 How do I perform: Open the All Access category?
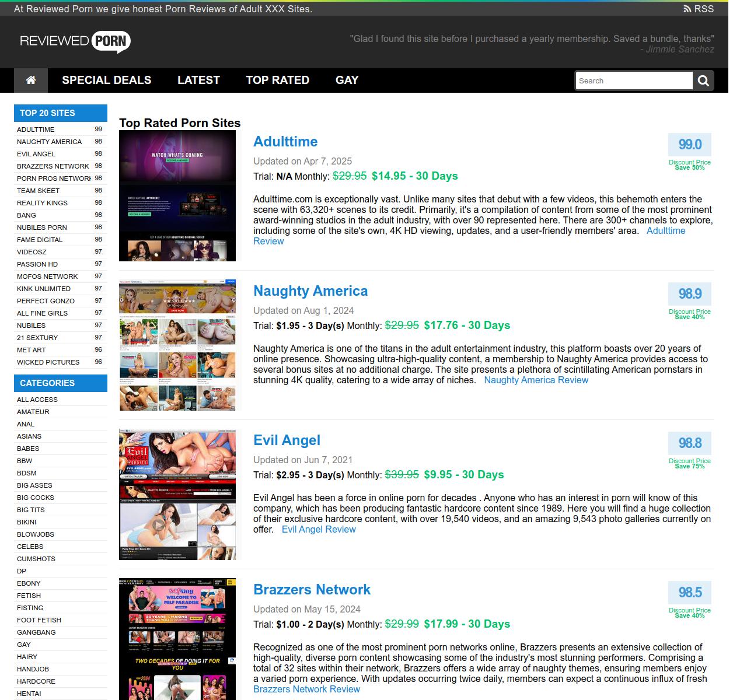point(37,400)
